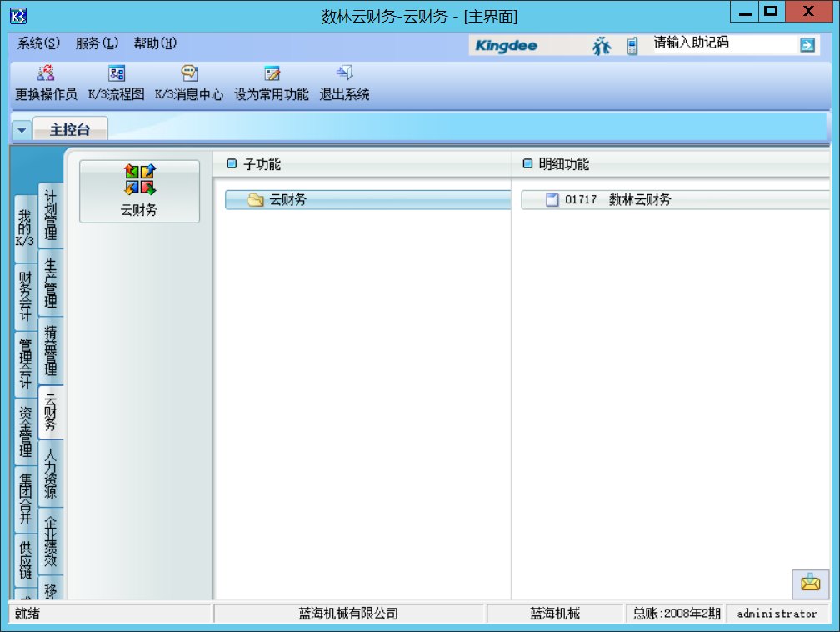The height and width of the screenshot is (632, 840).
Task: Select the 精益管理 sidebar tab
Action: 51,350
